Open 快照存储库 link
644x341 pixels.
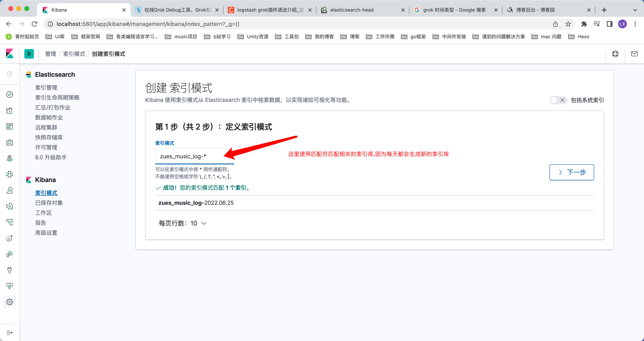[49, 137]
